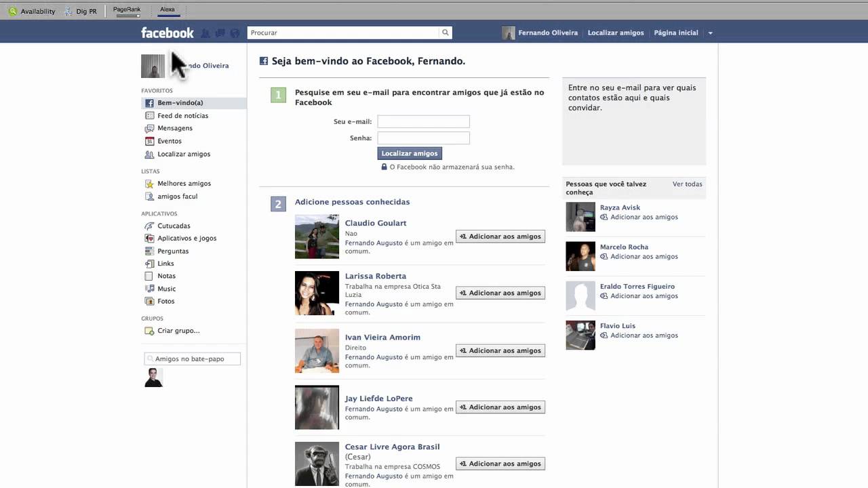Focus the Senha password field
Image resolution: width=868 pixels, height=488 pixels.
(423, 138)
